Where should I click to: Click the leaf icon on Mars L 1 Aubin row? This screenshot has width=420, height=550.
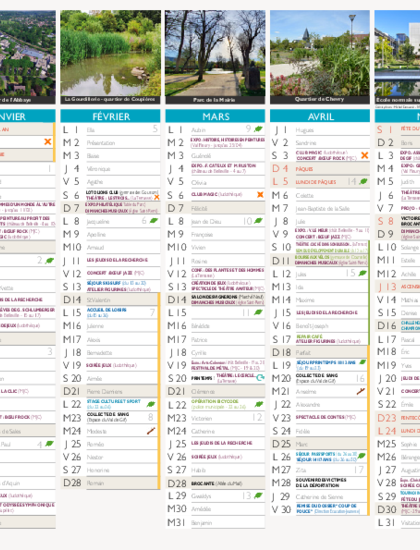click(259, 129)
